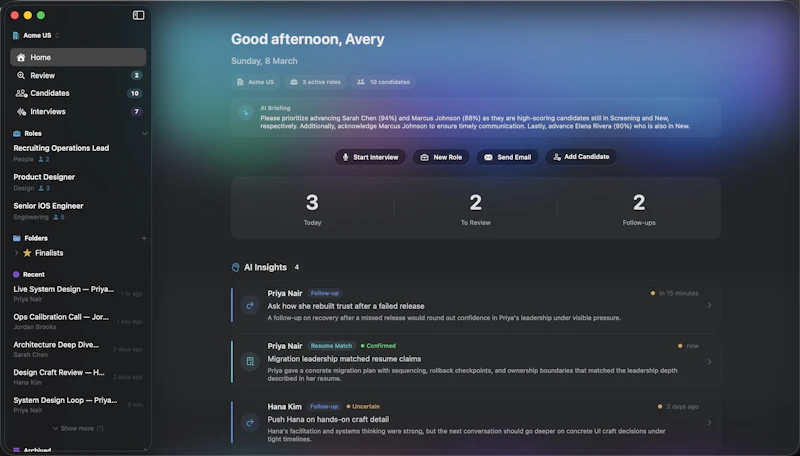Screen dimensions: 800x456
Task: Click the Interviews waveform icon
Action: pos(21,111)
